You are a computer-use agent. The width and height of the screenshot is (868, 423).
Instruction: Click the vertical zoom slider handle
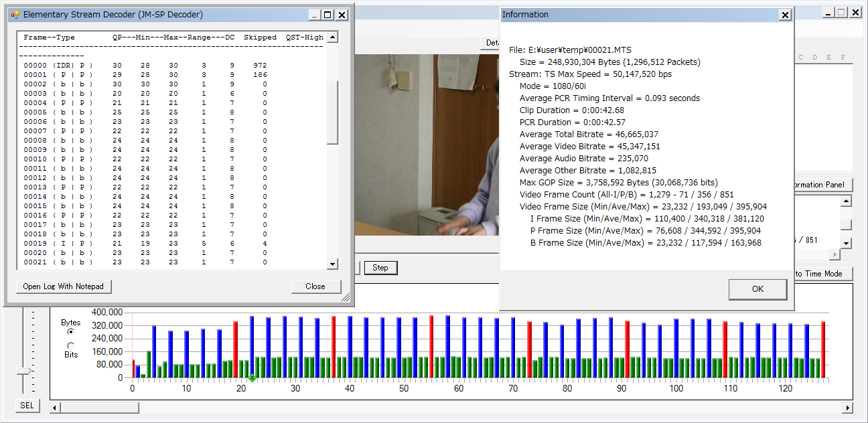24,371
